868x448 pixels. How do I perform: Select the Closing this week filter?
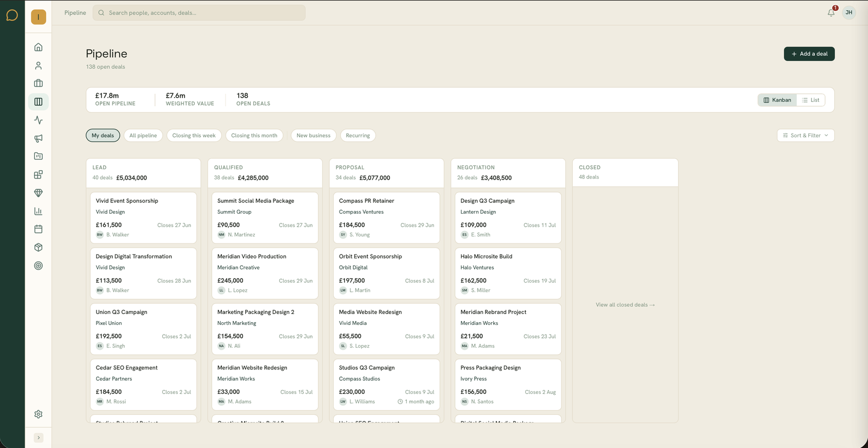pyautogui.click(x=194, y=136)
